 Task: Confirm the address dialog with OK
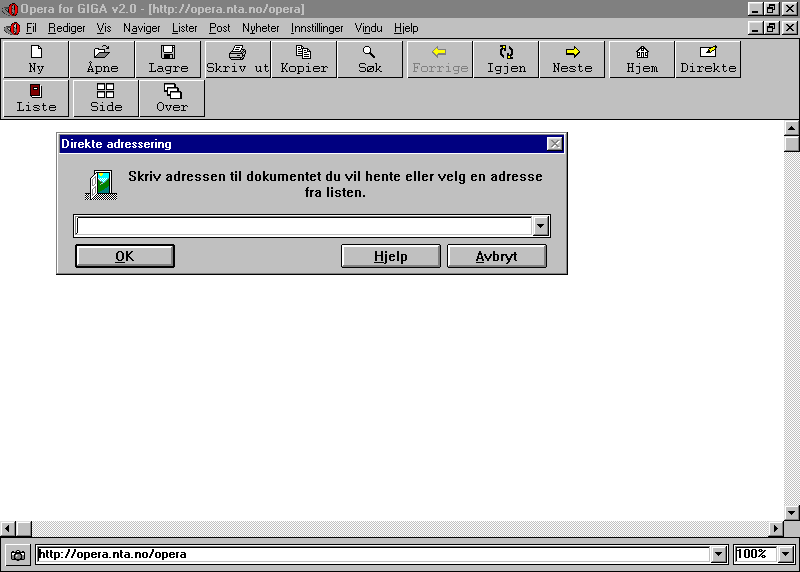pos(125,256)
